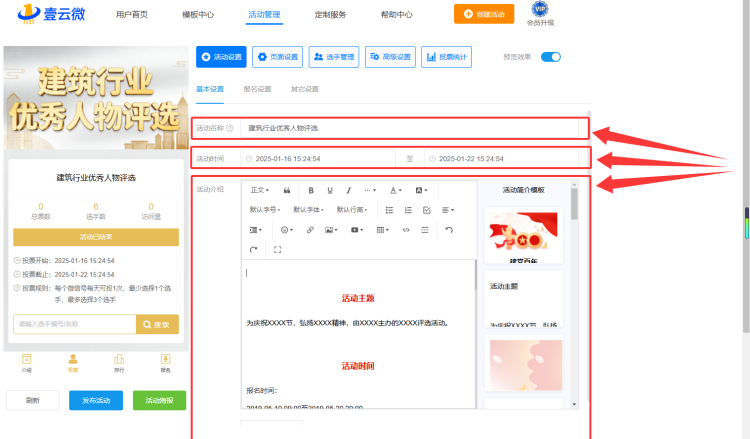
Task: Insert a hyperlink with the link icon
Action: pyautogui.click(x=310, y=230)
